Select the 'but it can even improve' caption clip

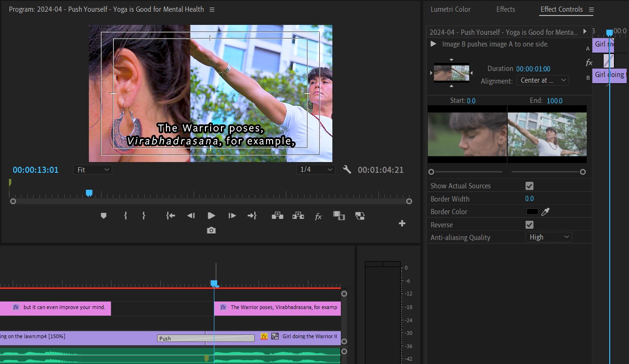tap(55, 308)
